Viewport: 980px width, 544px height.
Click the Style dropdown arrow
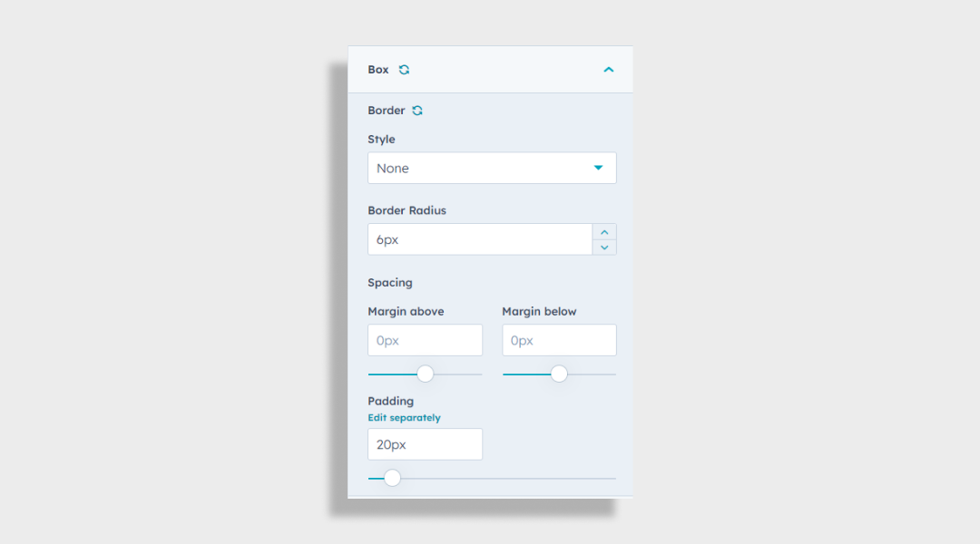(598, 169)
